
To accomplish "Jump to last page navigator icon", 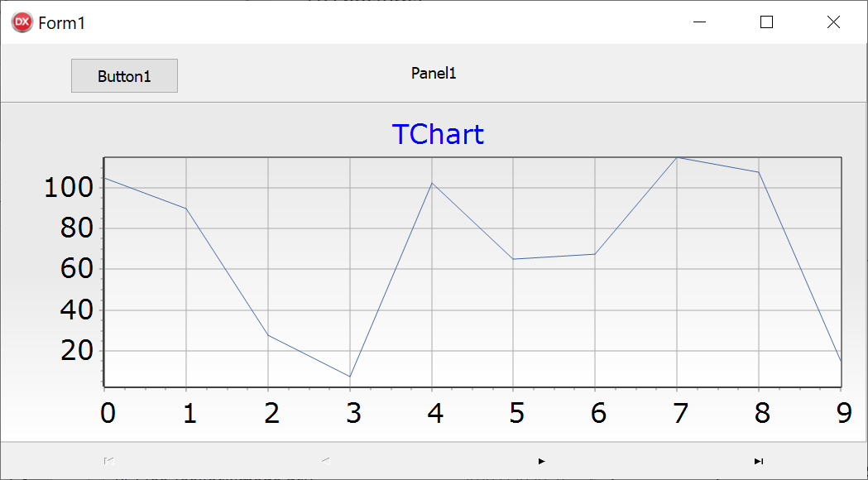I will tap(759, 461).
